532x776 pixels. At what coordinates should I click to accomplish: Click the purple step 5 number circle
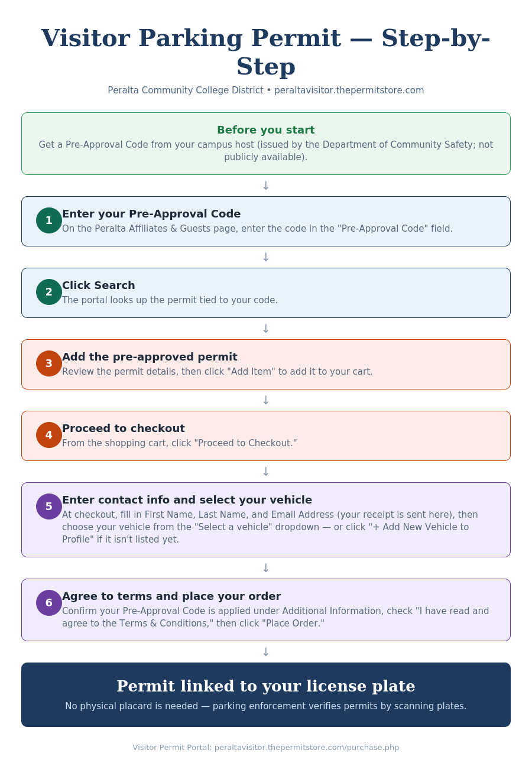click(49, 506)
